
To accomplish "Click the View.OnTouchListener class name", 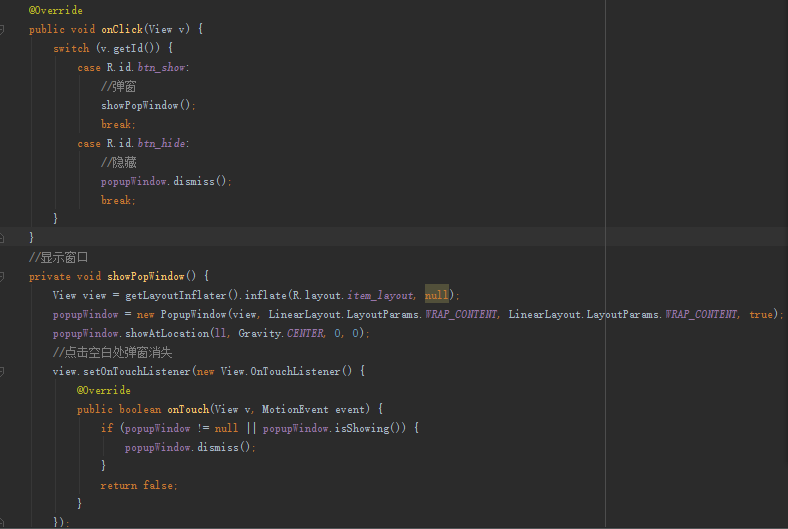I will point(280,372).
